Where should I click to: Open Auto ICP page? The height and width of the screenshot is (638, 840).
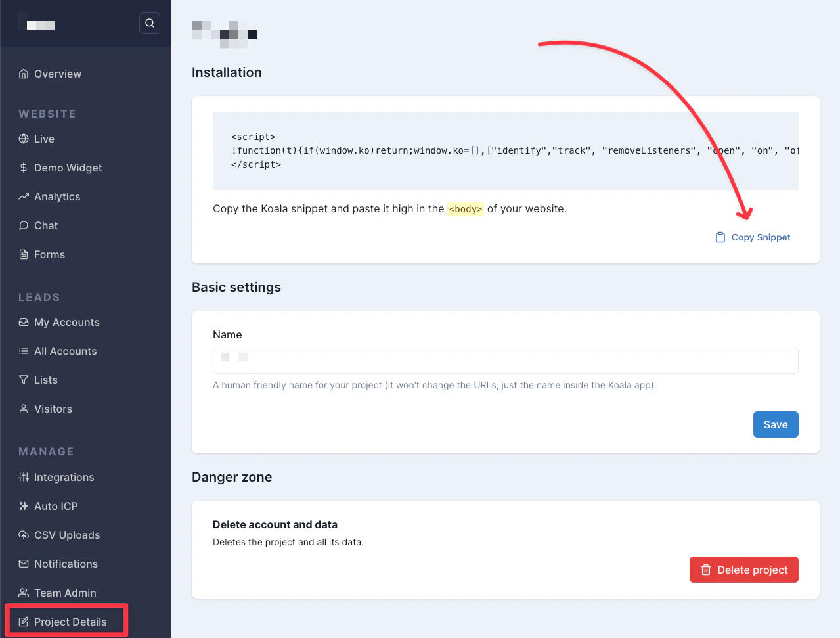tap(56, 506)
